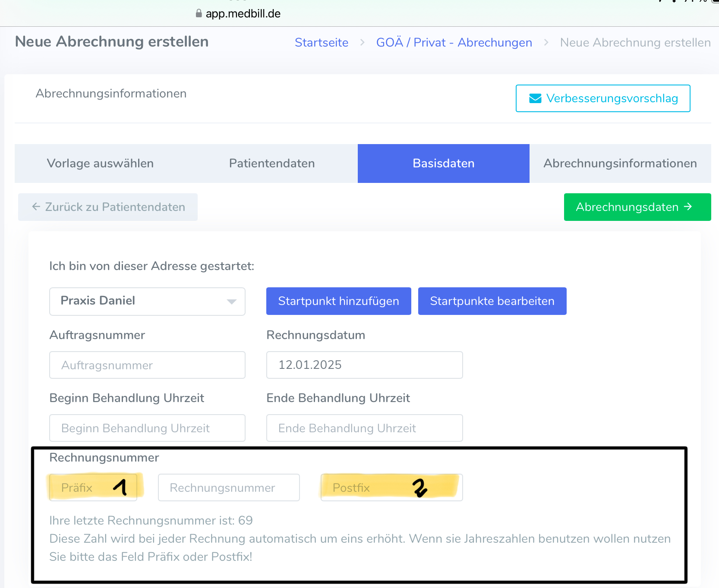The width and height of the screenshot is (719, 588).
Task: Focus the Ende Behandlung Uhrzeit field
Action: click(x=364, y=428)
